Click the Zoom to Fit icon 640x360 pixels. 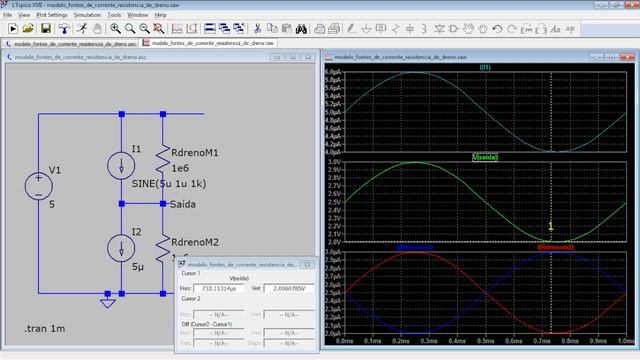point(158,29)
